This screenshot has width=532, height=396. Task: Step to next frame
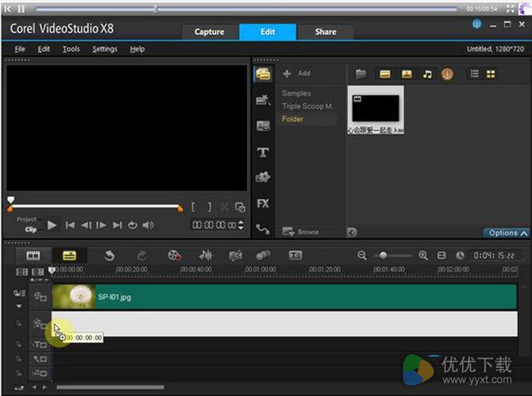101,225
